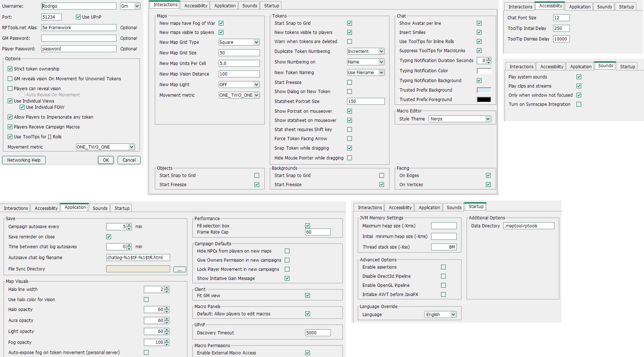Screen dimensions: 644x357
Task: Open preferences Movement metric dropdown under Maps
Action: point(239,95)
